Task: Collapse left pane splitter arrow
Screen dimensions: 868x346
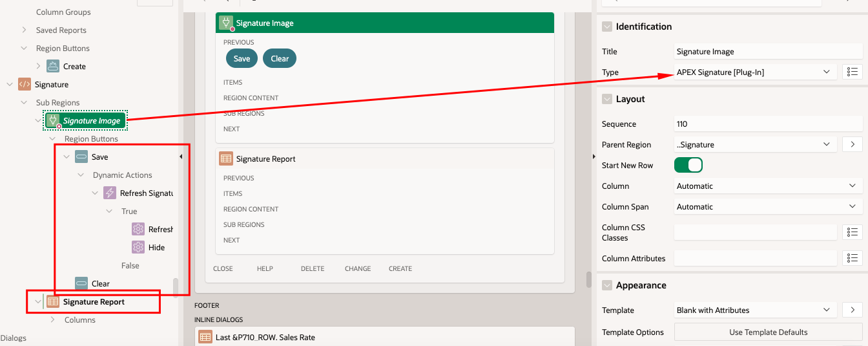Action: (181, 157)
